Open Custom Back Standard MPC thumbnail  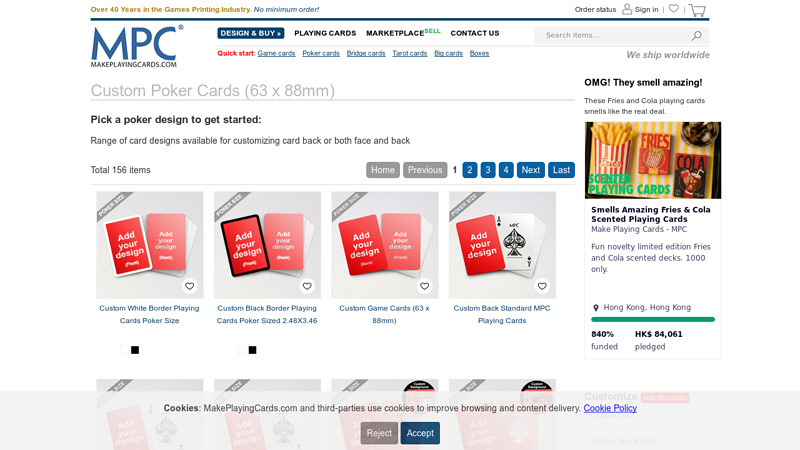tap(502, 245)
